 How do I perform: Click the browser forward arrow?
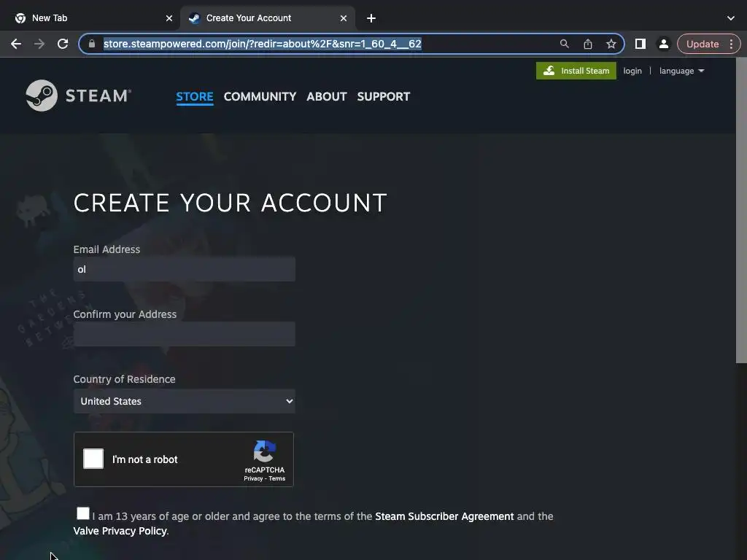pyautogui.click(x=39, y=44)
